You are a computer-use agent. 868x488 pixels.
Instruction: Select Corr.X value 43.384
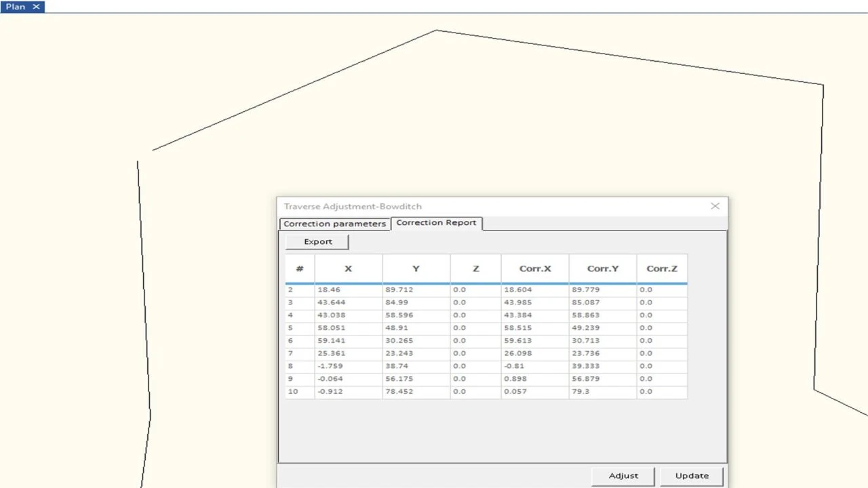(535, 315)
